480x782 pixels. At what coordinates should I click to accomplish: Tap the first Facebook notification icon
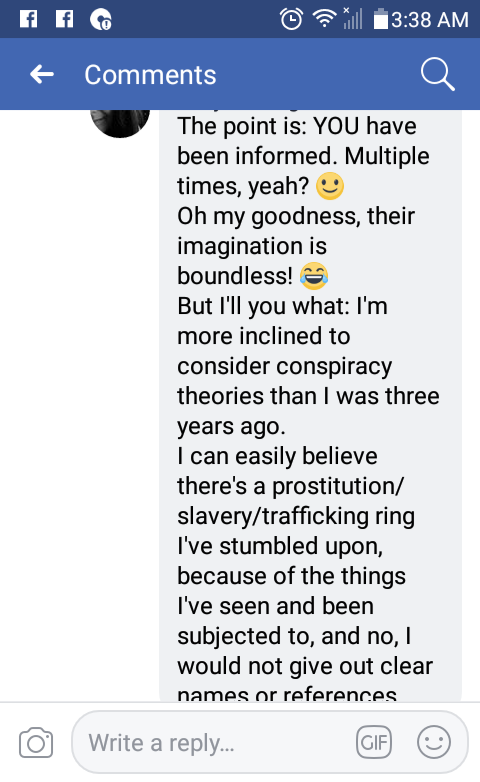coord(28,19)
